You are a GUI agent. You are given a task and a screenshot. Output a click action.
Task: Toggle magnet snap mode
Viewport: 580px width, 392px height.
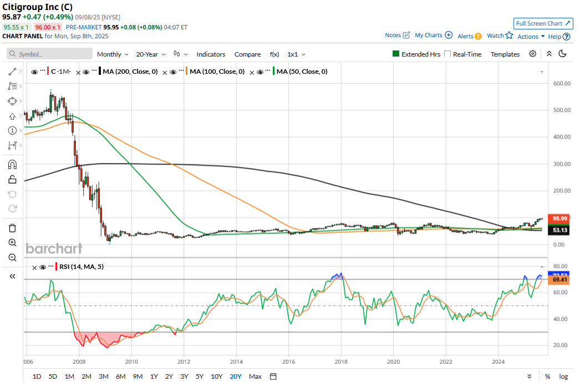[12, 164]
